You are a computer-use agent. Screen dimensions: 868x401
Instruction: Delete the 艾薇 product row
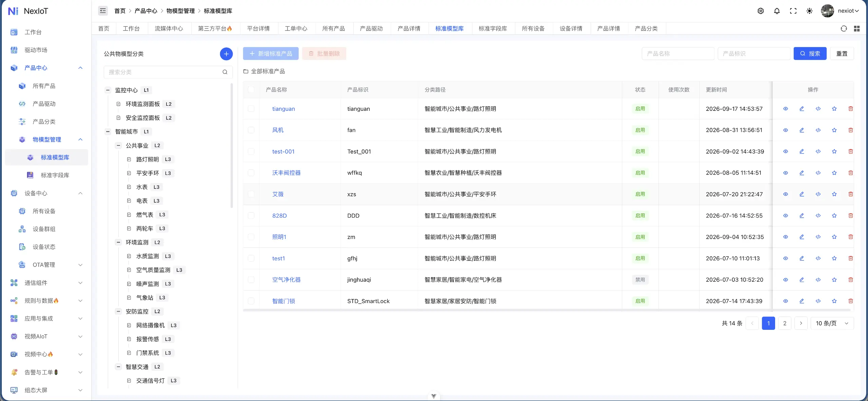pos(850,194)
